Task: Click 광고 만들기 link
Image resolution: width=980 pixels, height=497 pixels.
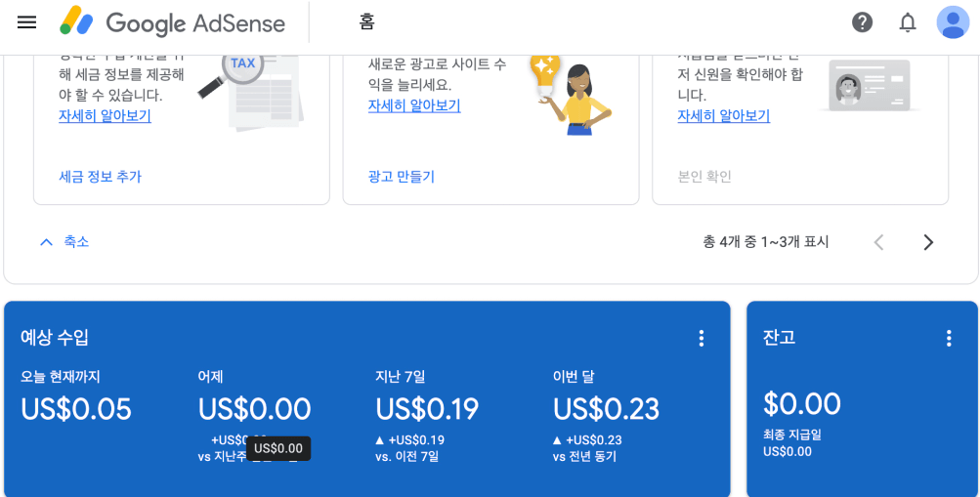Action: [402, 177]
